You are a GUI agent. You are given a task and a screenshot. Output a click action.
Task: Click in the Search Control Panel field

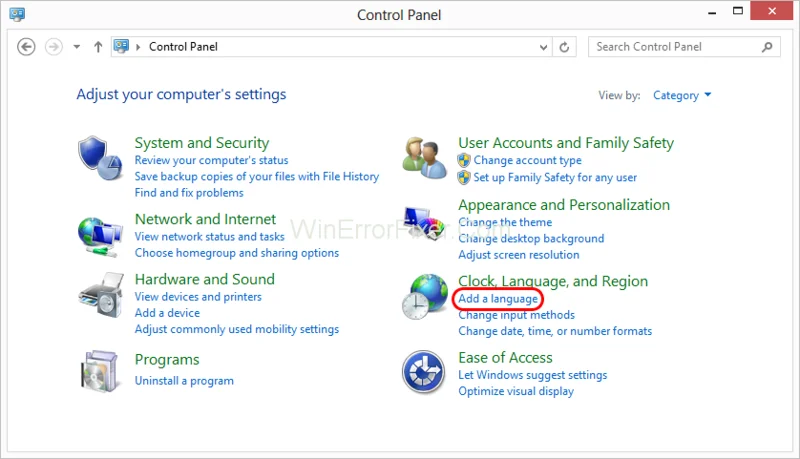pos(675,47)
